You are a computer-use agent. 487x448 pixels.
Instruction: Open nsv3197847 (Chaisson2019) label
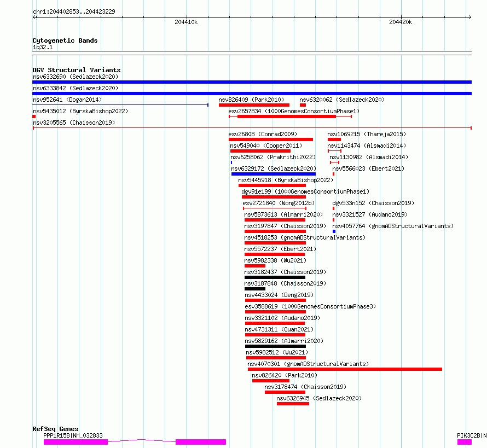285,226
